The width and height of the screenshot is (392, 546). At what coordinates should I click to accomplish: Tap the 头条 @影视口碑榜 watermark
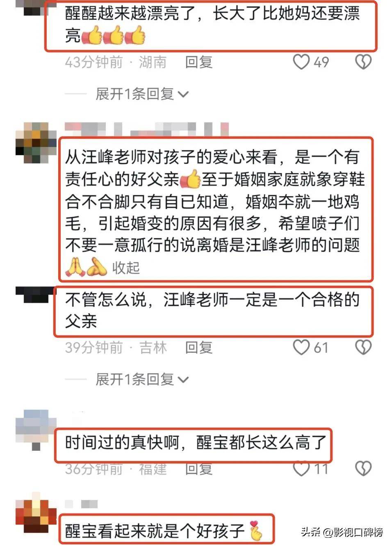(342, 532)
